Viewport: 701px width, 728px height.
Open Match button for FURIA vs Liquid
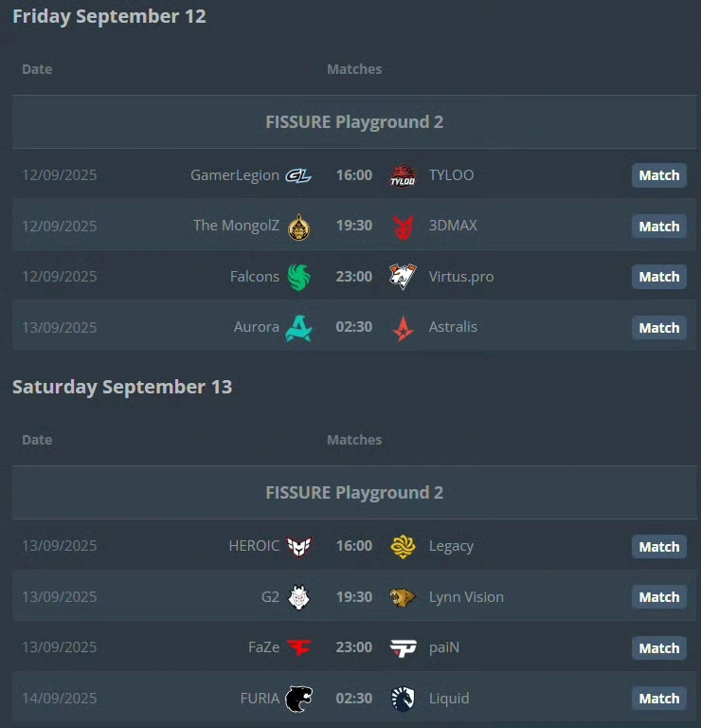(658, 699)
